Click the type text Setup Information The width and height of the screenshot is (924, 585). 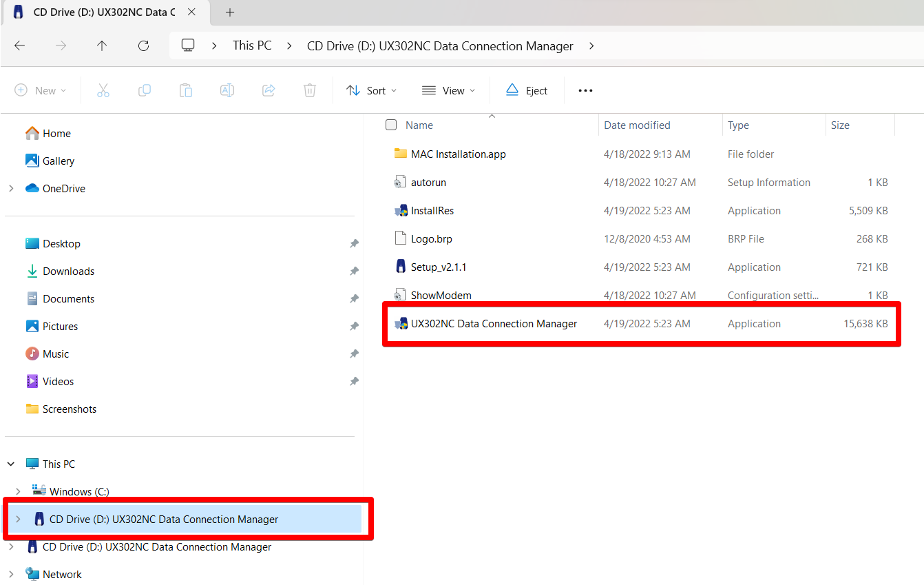pos(769,183)
